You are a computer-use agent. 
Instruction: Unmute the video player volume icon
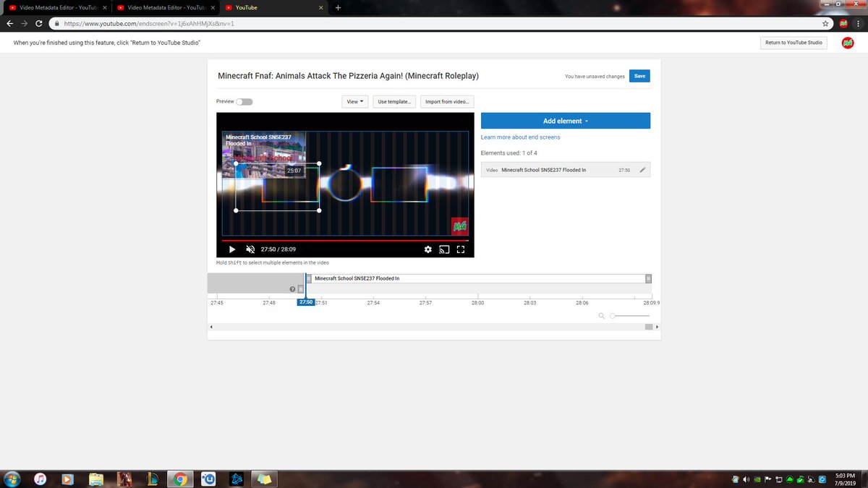click(250, 249)
